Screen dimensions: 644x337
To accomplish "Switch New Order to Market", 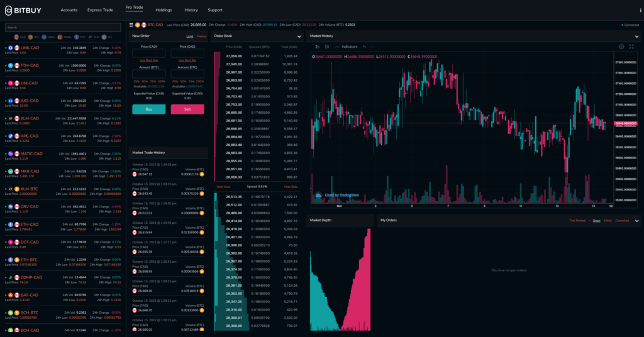I will coord(202,36).
